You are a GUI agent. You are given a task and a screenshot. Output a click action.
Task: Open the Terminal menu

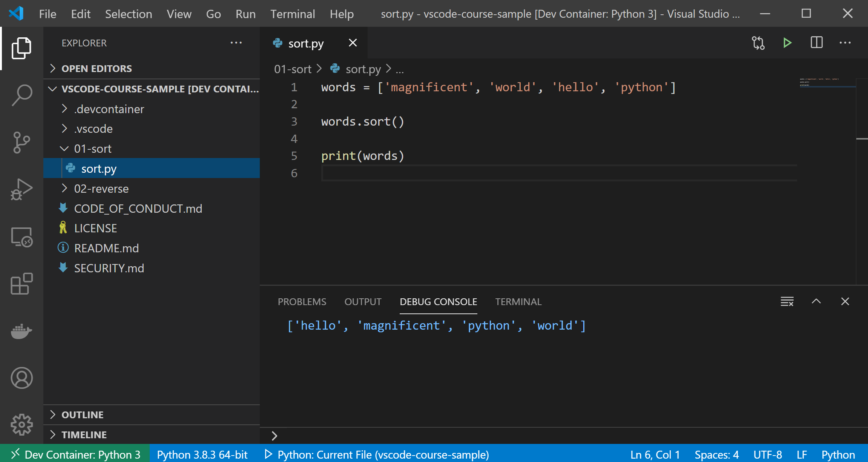293,14
